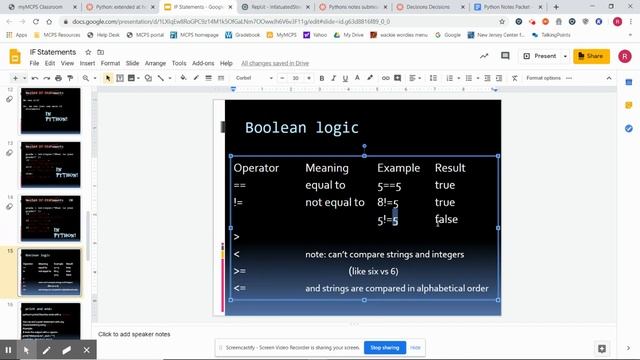Screen dimensions: 640x360
Task: Open the Format options panel
Action: tap(543, 78)
